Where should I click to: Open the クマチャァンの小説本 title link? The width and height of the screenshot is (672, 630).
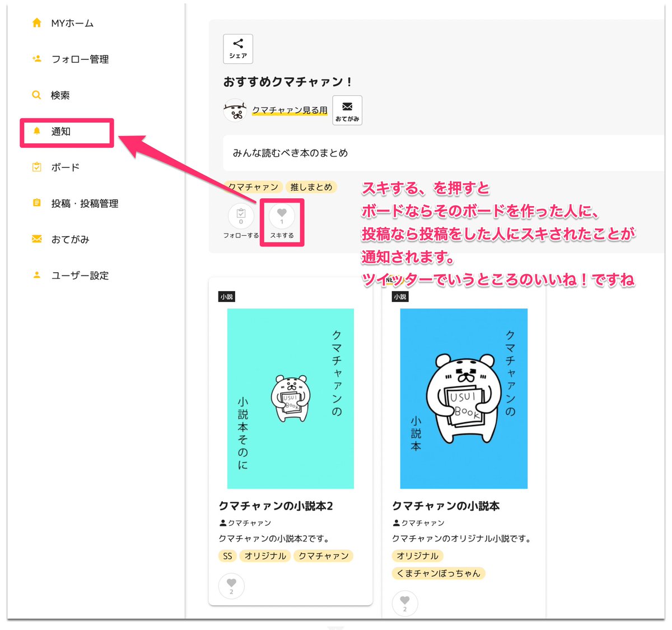(446, 506)
